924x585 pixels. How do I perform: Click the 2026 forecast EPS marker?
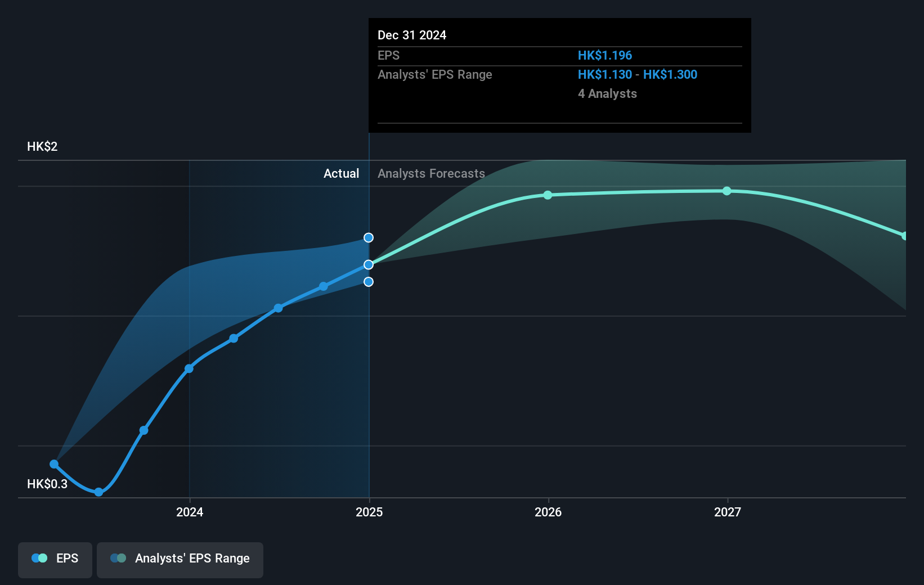tap(548, 196)
